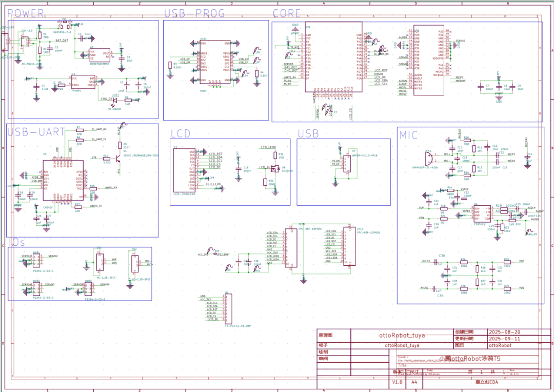Select the FPC2 connector symbol
This screenshot has width=554, height=392.
click(350, 246)
